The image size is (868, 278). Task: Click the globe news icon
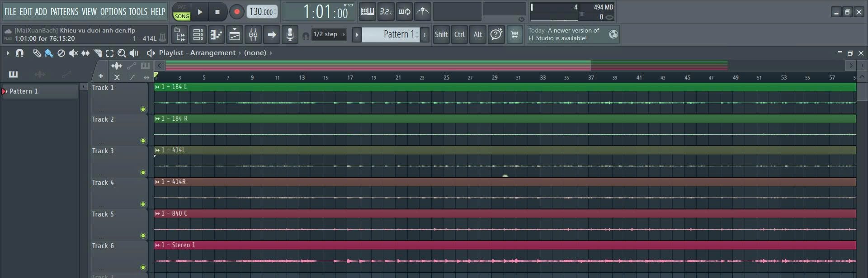pyautogui.click(x=613, y=34)
